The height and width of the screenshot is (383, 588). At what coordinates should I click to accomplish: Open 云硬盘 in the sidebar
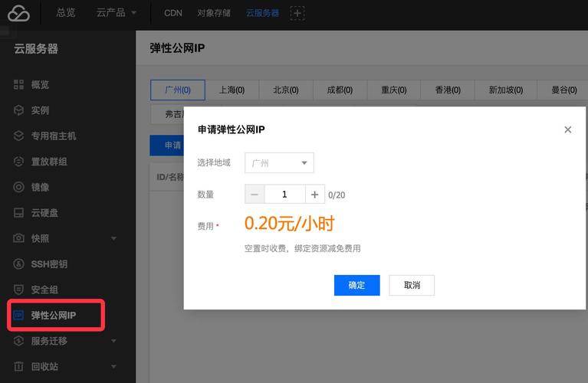click(44, 212)
